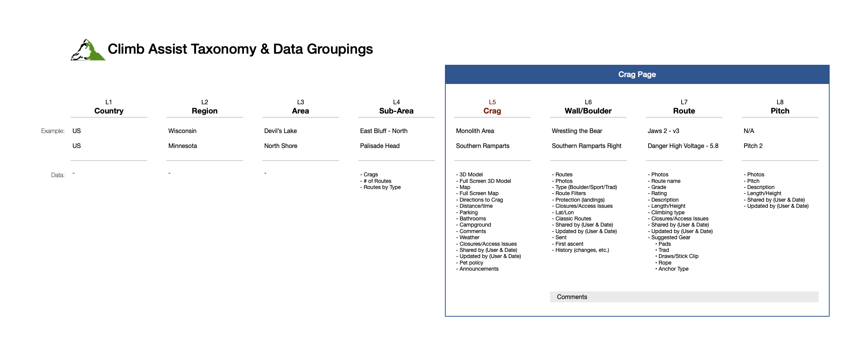Click the Pitch 2 example
The width and height of the screenshot is (868, 355).
753,146
